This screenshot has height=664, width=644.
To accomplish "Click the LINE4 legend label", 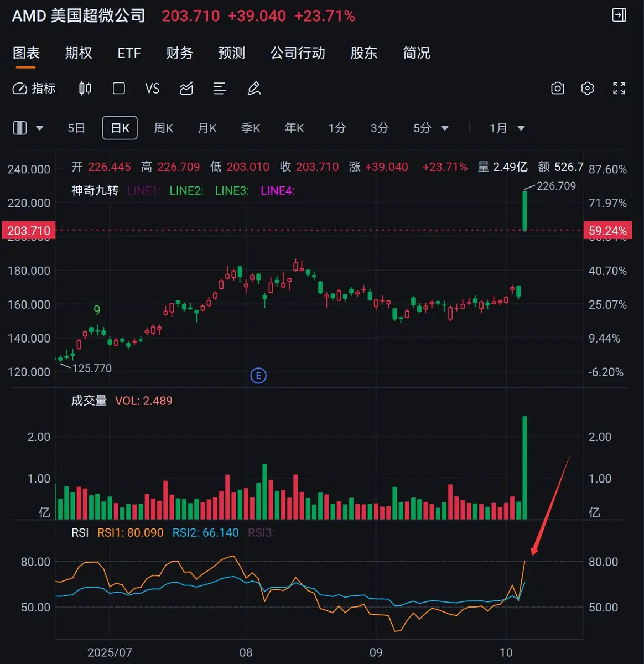I will [278, 191].
